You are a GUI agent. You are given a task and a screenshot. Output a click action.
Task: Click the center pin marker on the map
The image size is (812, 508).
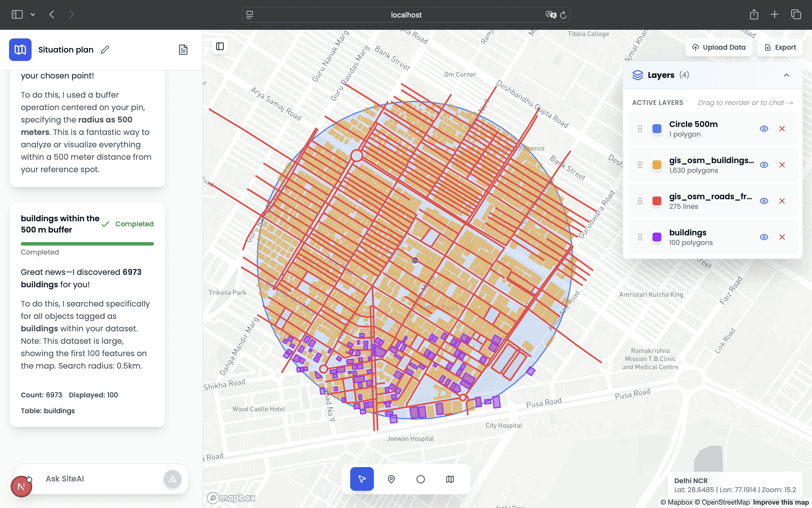(x=415, y=260)
